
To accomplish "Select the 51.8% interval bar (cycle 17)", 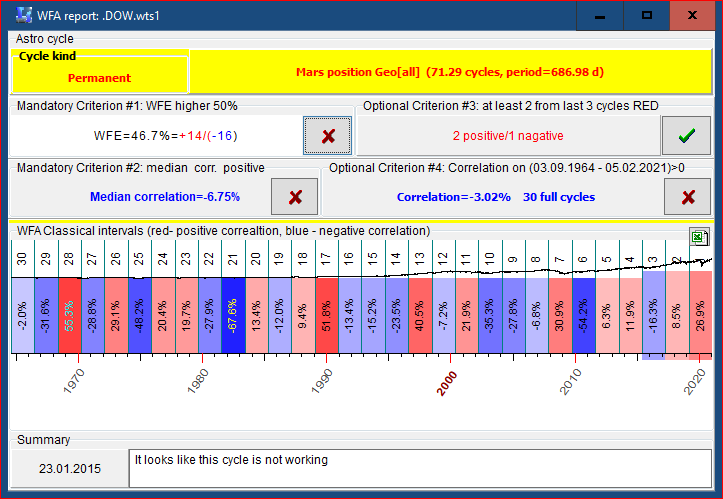I will (327, 315).
